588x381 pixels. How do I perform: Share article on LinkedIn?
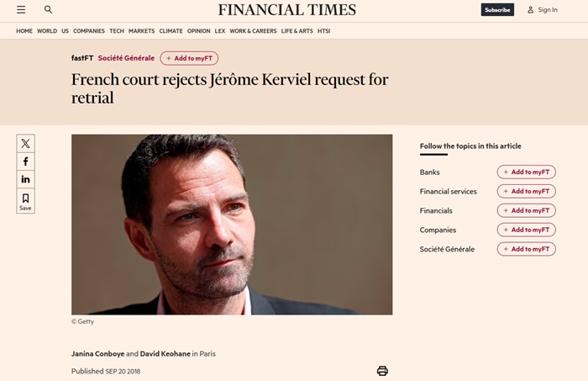coord(26,179)
